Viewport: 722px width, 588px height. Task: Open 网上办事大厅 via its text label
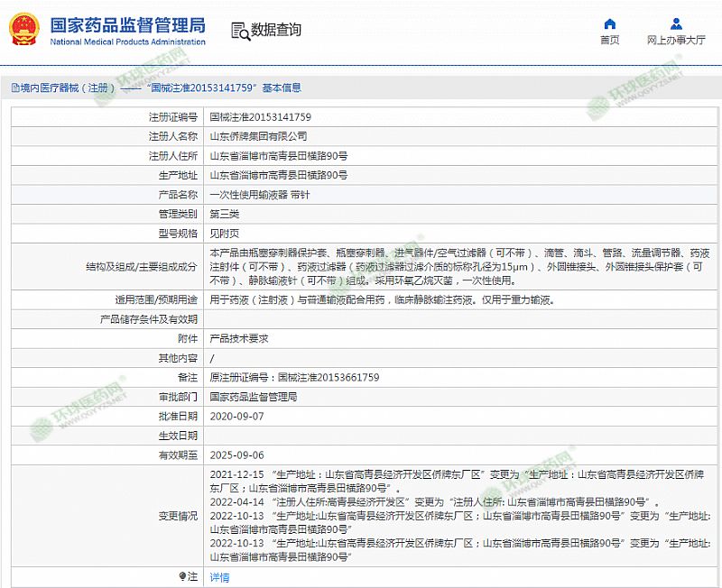(676, 41)
